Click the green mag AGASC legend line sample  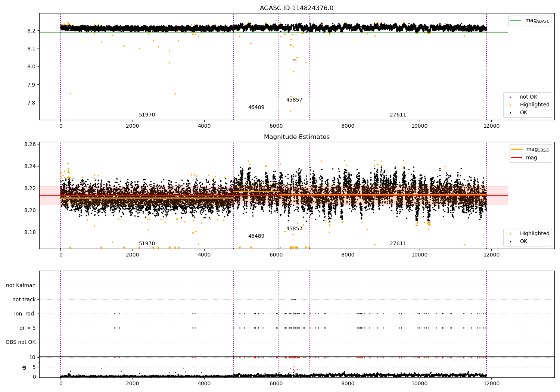pyautogui.click(x=516, y=21)
